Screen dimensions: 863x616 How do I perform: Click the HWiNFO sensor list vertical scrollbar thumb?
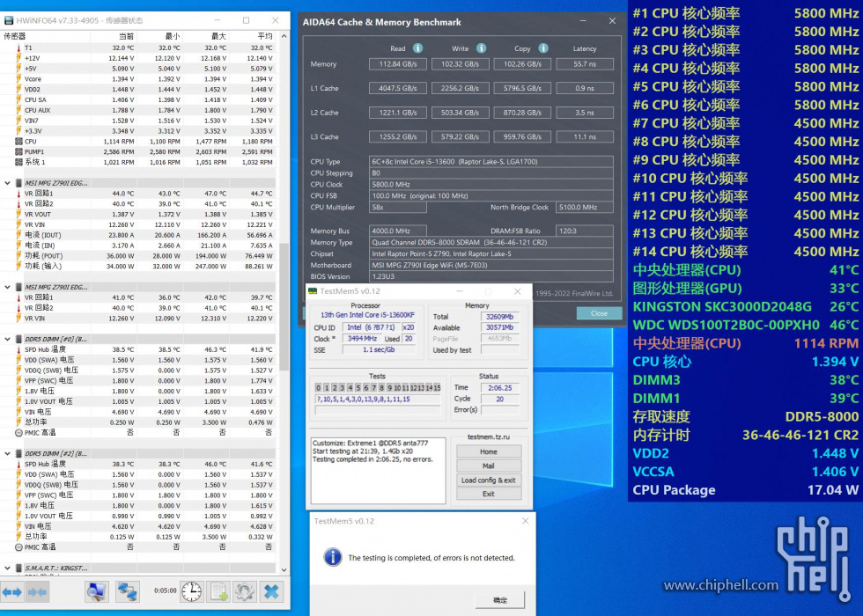284,305
